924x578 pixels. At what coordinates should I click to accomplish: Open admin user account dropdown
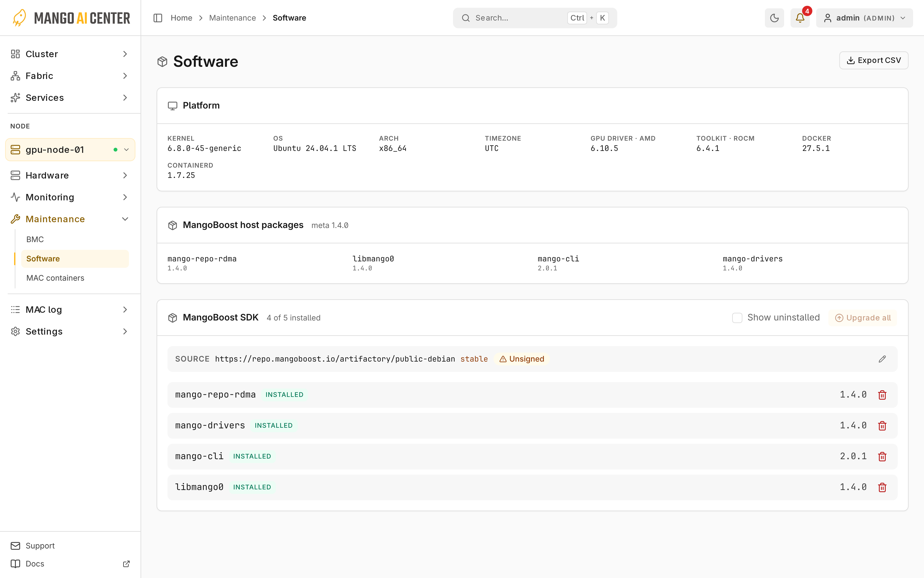tap(864, 18)
